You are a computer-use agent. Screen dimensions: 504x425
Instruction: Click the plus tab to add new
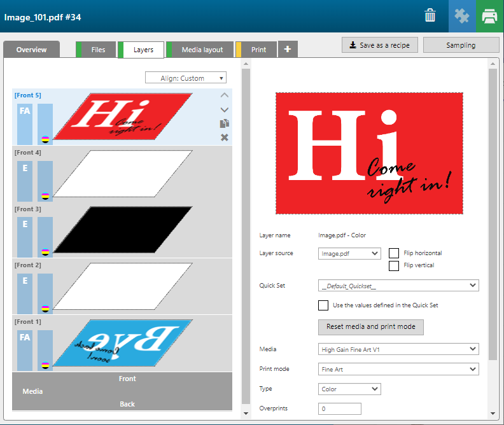pyautogui.click(x=288, y=49)
